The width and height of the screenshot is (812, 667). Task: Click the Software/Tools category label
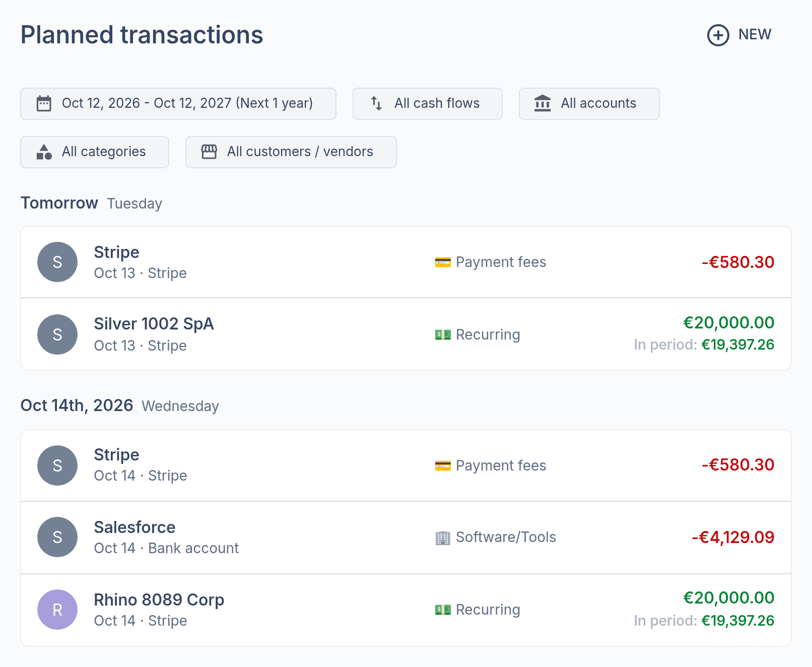tap(506, 538)
